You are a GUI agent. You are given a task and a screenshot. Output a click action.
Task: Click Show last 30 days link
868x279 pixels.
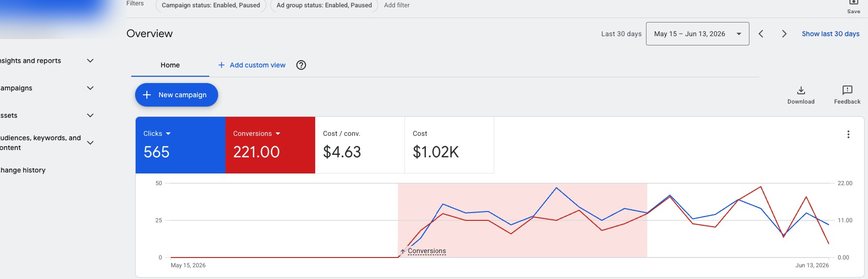tap(830, 34)
